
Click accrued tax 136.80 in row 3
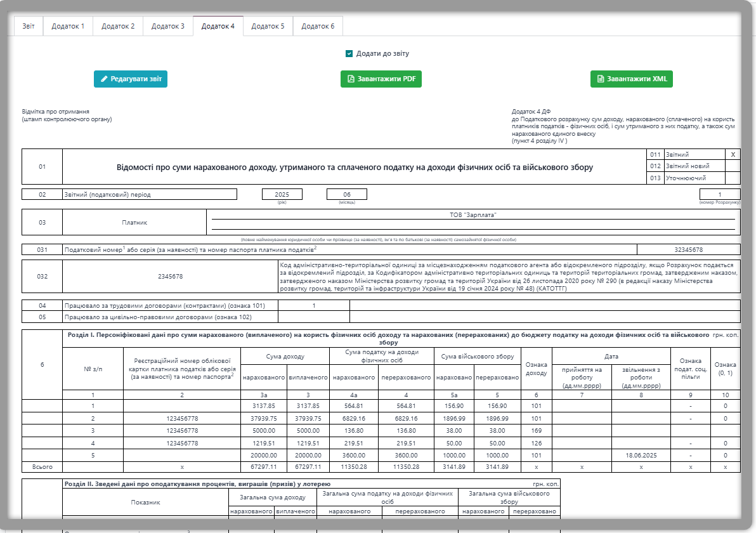pos(354,431)
